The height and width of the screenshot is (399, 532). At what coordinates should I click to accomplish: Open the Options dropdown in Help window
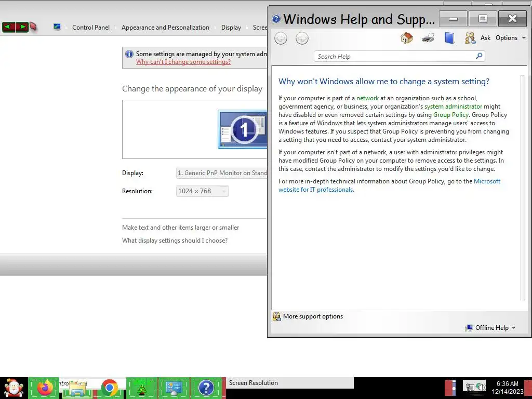(510, 38)
